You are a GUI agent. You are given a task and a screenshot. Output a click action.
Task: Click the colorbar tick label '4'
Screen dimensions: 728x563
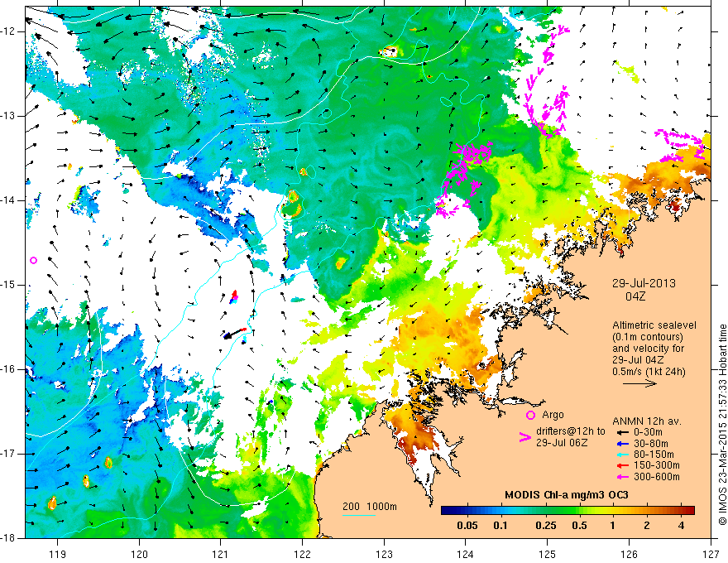tap(681, 526)
